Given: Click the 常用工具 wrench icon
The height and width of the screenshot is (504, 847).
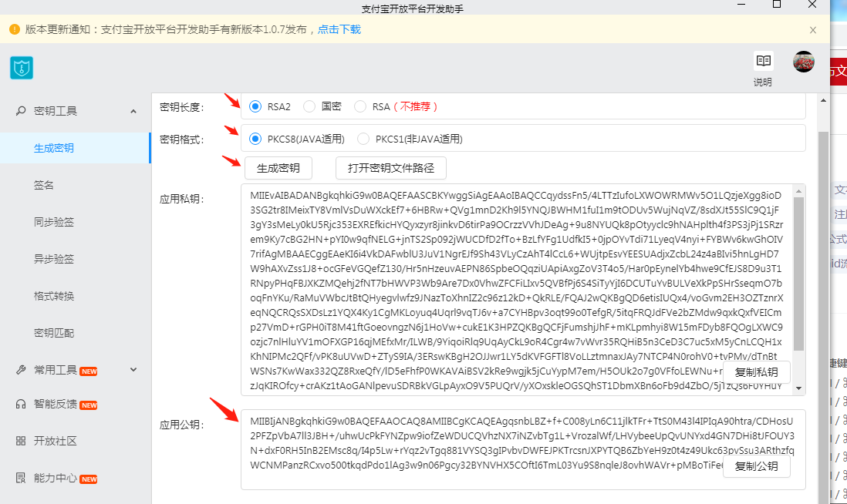Looking at the screenshot, I should click(x=21, y=370).
